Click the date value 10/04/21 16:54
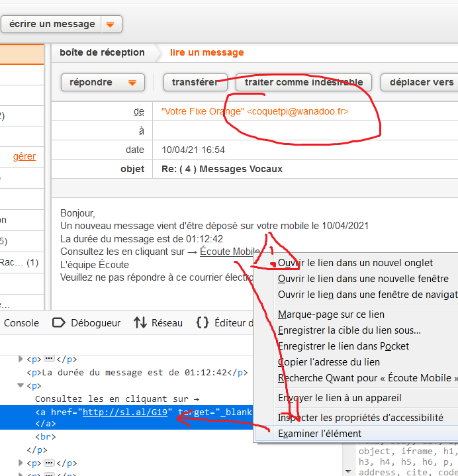Viewport: 458px width, 476px height. (193, 150)
